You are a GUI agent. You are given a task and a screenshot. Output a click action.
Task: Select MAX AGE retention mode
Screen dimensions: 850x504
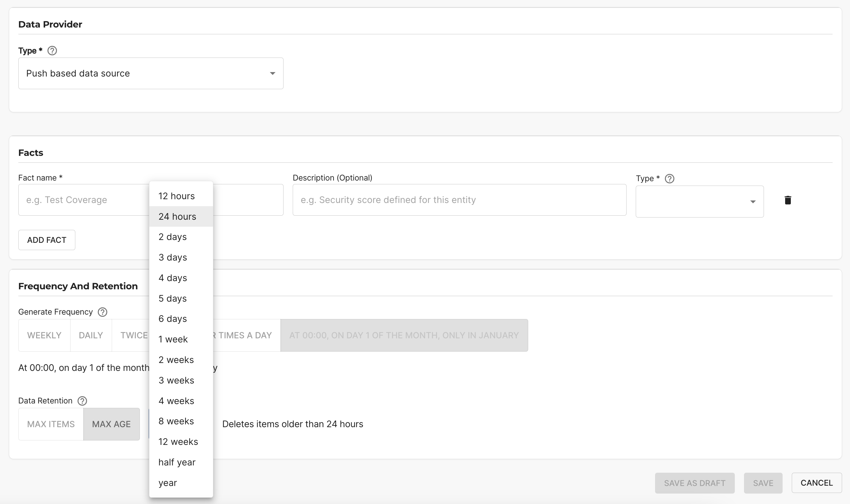111,424
